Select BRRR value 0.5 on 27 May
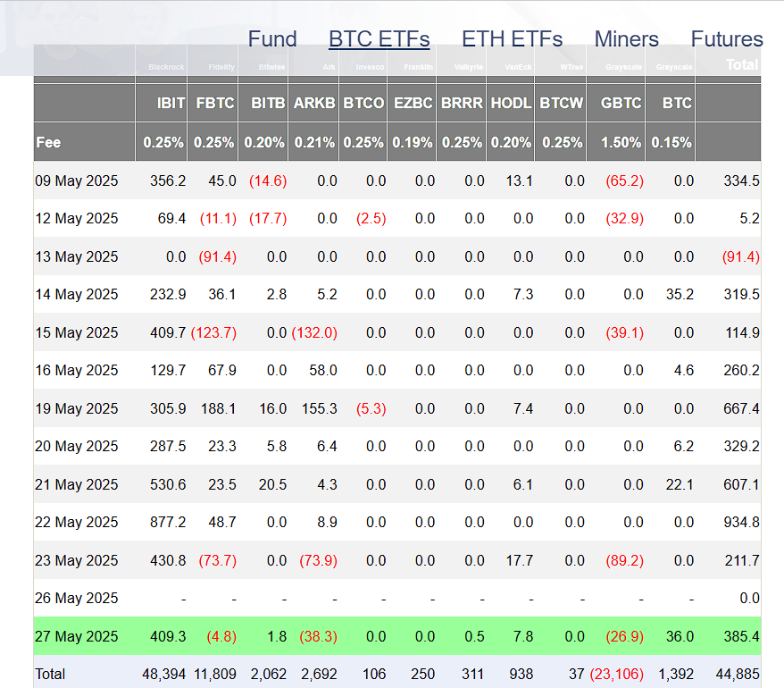Viewport: 784px width, 688px height. 474,636
